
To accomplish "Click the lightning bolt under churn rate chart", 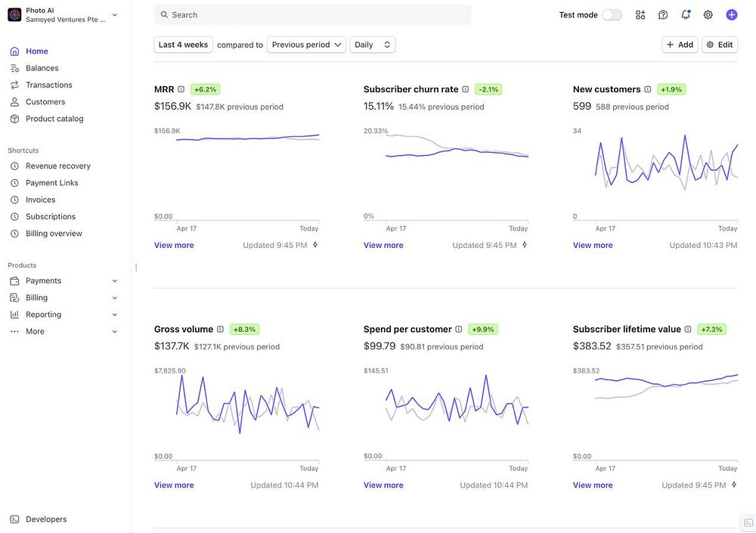I will pyautogui.click(x=525, y=244).
